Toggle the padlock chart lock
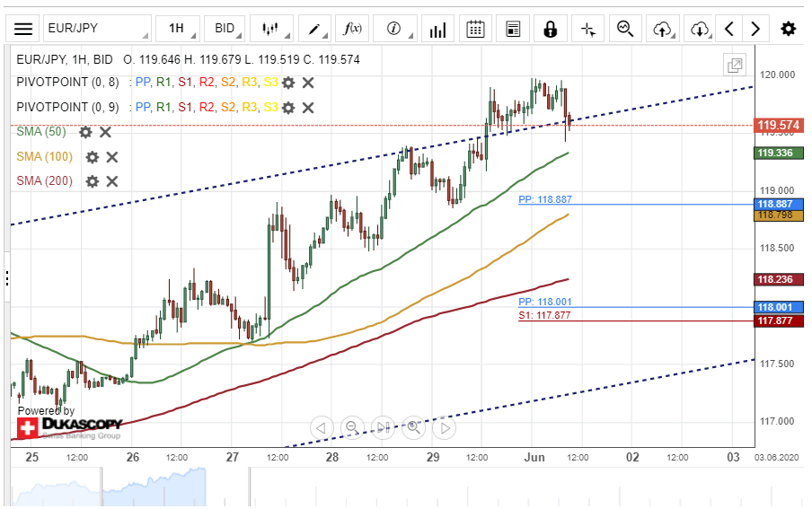The height and width of the screenshot is (509, 812). (550, 29)
